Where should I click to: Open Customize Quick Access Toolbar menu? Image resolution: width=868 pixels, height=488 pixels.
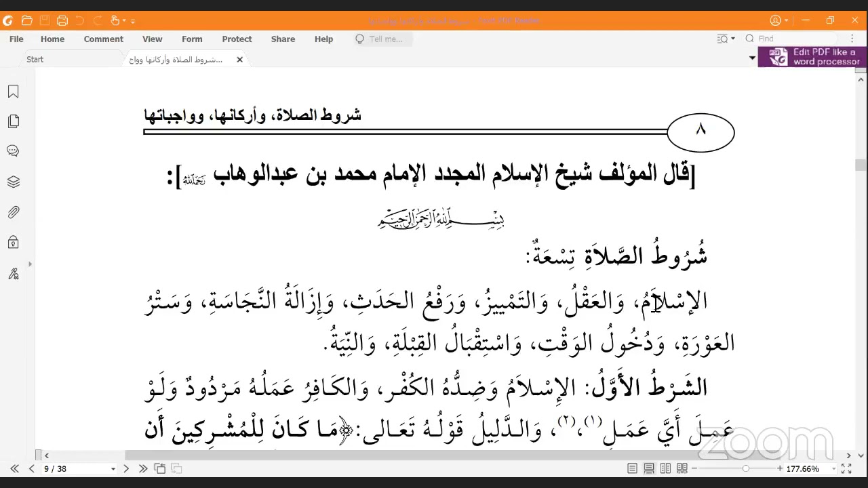(x=132, y=21)
